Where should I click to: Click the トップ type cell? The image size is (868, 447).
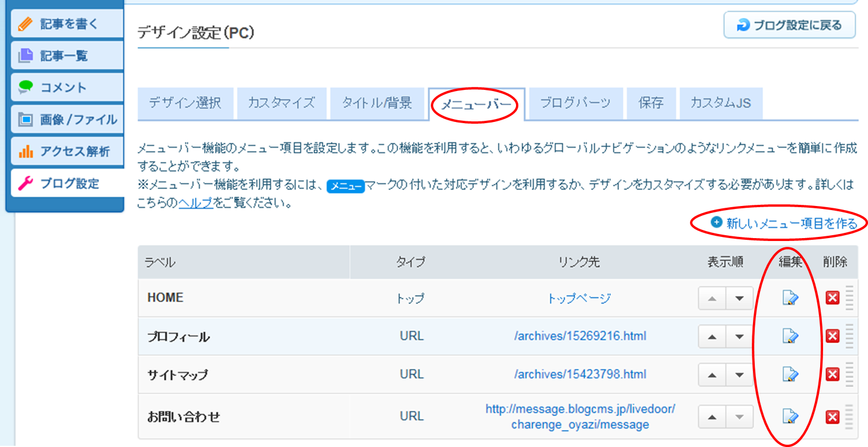pos(410,298)
